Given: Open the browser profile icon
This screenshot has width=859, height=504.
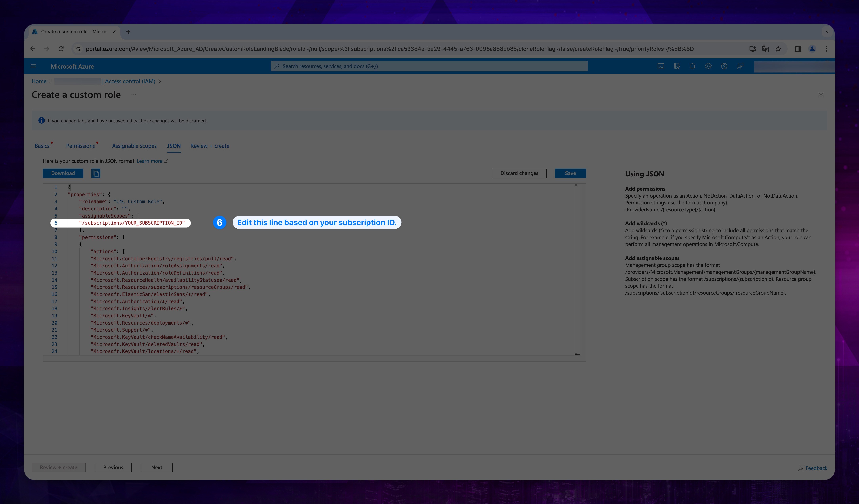Looking at the screenshot, I should click(x=812, y=49).
